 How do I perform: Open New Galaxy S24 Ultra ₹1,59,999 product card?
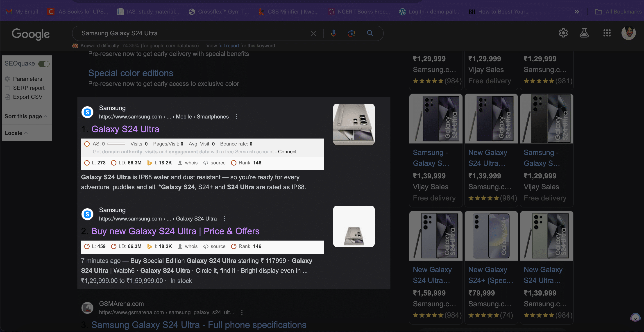tap(436, 268)
